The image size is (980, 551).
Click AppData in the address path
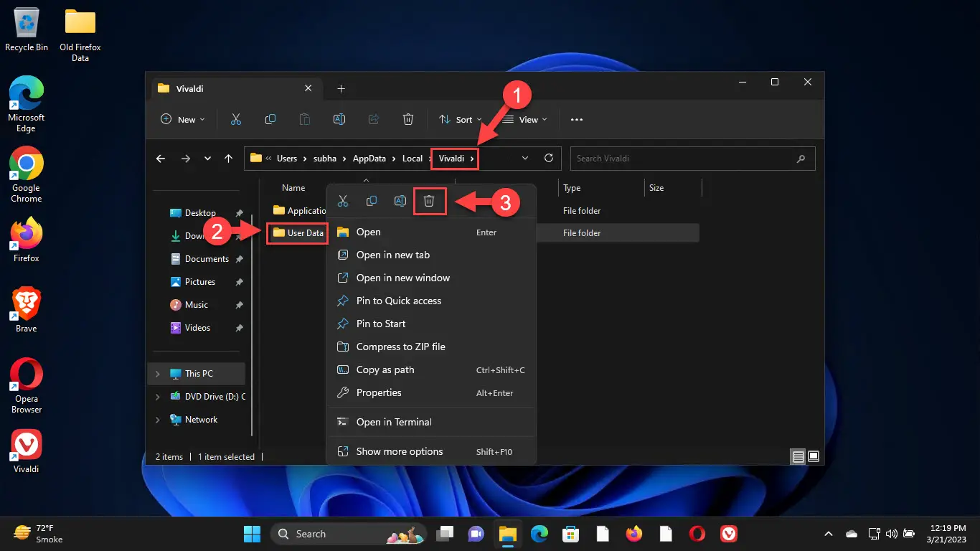[x=369, y=159]
